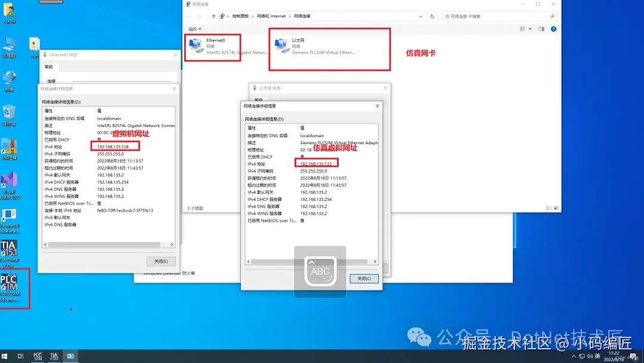Click 控制面板 in the address breadcrumb

[x=240, y=16]
